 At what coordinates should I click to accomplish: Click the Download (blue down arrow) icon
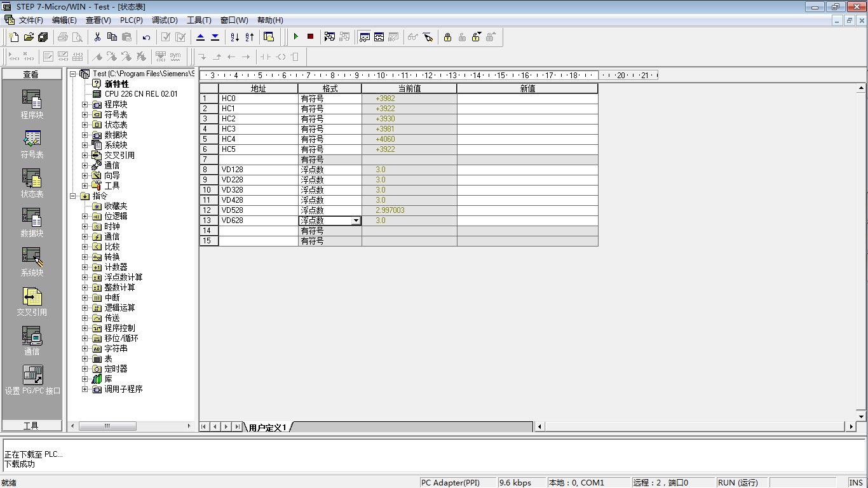coord(215,37)
